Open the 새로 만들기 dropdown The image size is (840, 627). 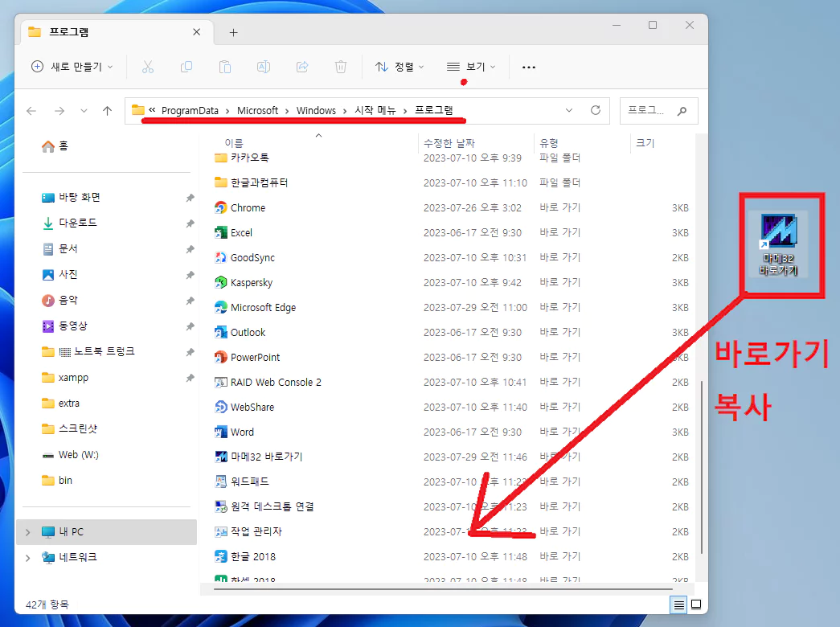click(72, 67)
